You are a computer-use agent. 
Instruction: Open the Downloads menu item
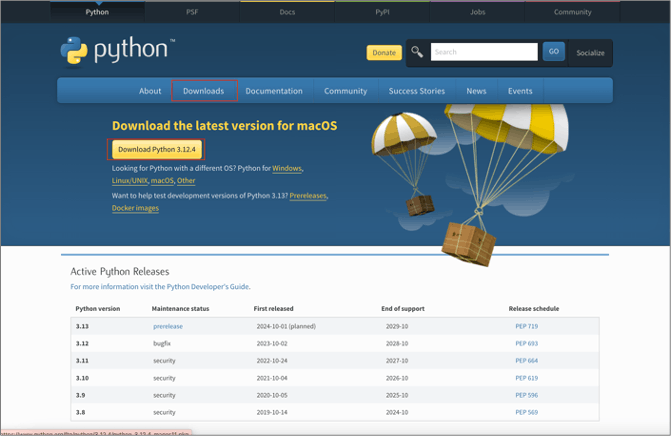(204, 91)
